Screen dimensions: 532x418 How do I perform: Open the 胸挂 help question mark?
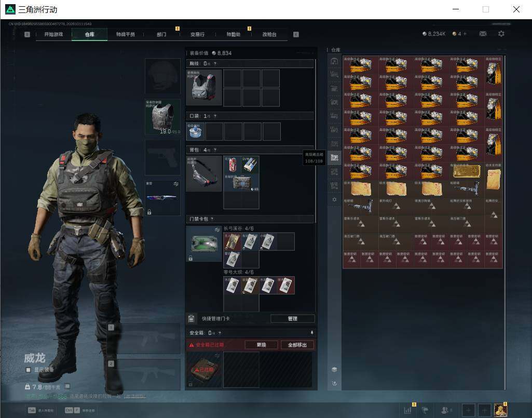point(215,63)
